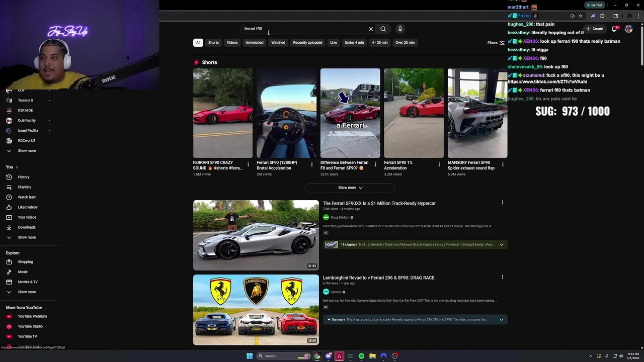Open File Explorer from the taskbar

(372, 356)
